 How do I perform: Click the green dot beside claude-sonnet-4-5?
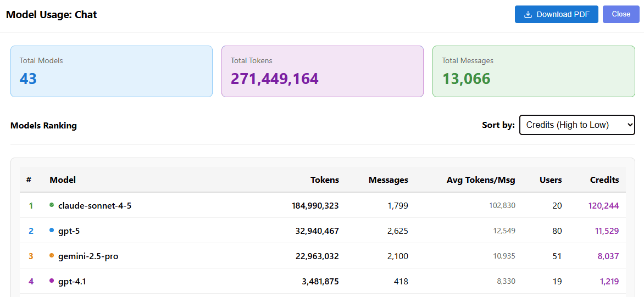tap(52, 205)
